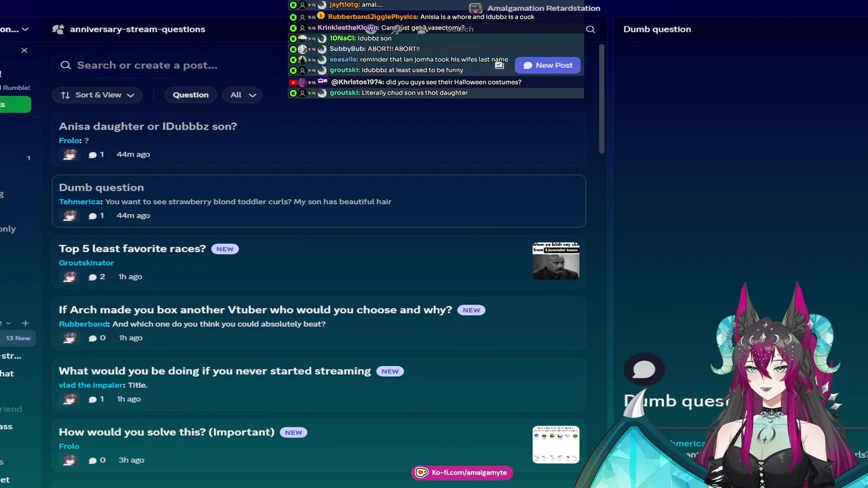This screenshot has height=488, width=868.
Task: Click the small inbox icon left of New Post
Action: coord(499,65)
